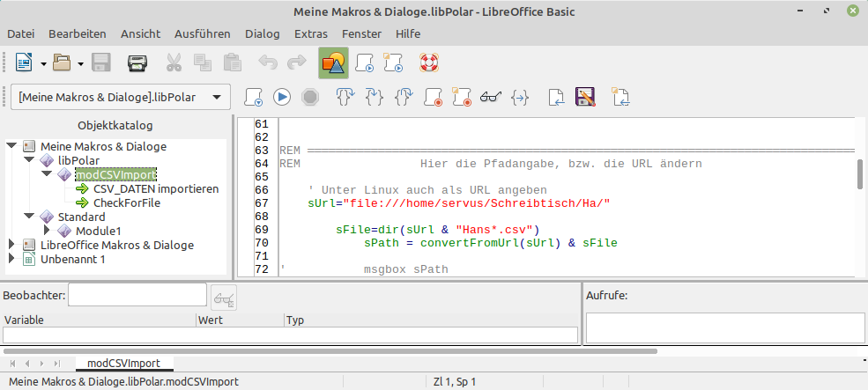Select CSV_DATEN importieren in tree
The height and width of the screenshot is (390, 868).
156,188
